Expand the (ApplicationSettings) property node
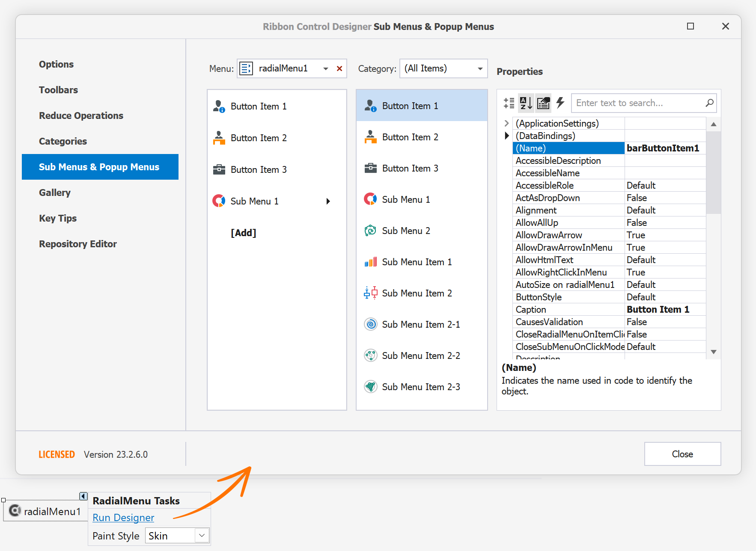This screenshot has width=756, height=551. pyautogui.click(x=506, y=124)
